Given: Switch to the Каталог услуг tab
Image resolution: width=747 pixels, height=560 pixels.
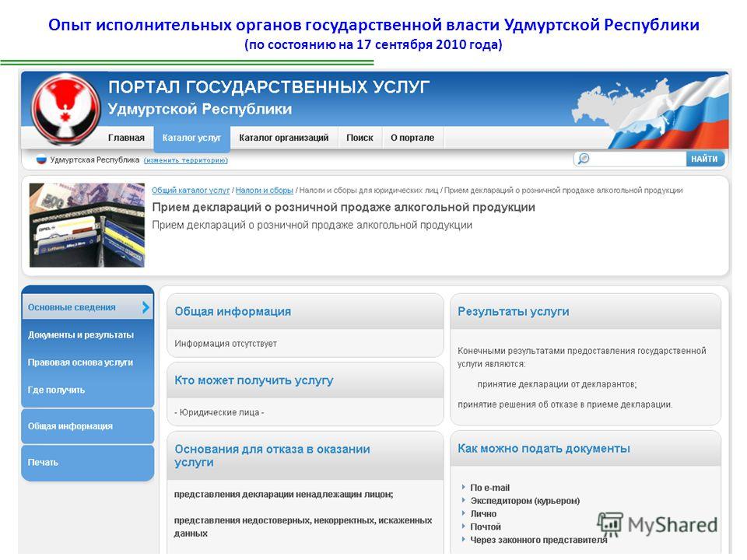Looking at the screenshot, I should click(x=191, y=138).
